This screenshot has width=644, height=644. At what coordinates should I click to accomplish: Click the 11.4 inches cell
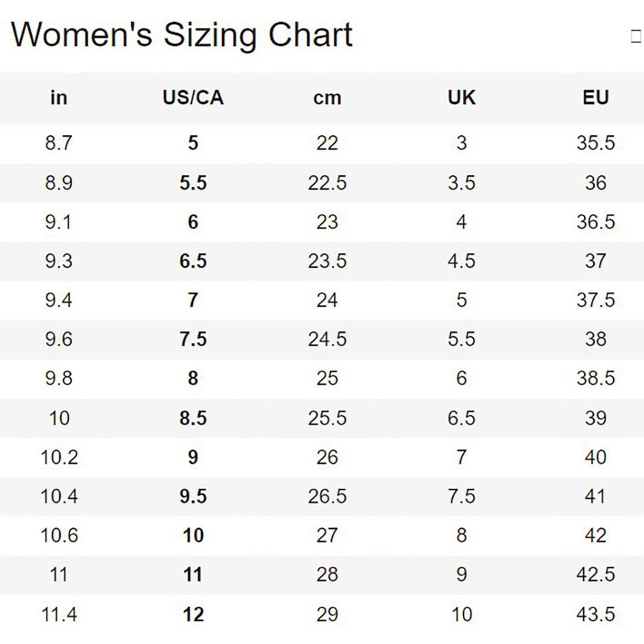tap(59, 614)
